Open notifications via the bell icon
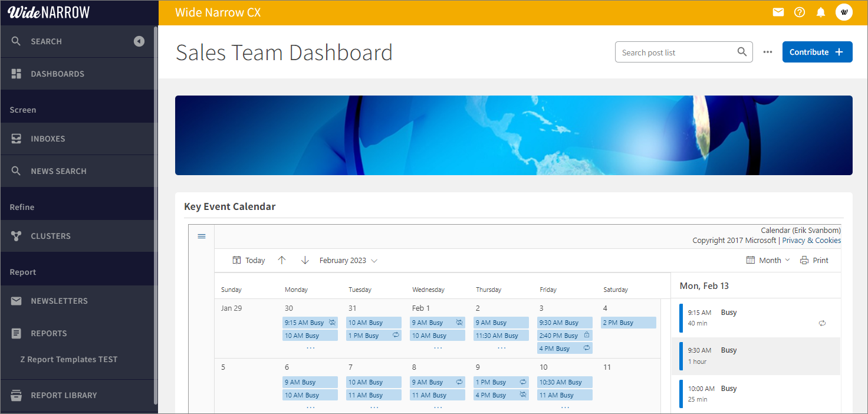Image resolution: width=868 pixels, height=414 pixels. 820,12
